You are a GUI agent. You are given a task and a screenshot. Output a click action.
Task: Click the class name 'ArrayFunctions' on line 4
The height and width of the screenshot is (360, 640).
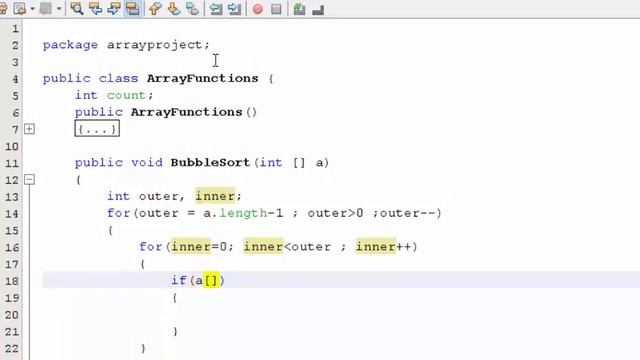point(202,78)
